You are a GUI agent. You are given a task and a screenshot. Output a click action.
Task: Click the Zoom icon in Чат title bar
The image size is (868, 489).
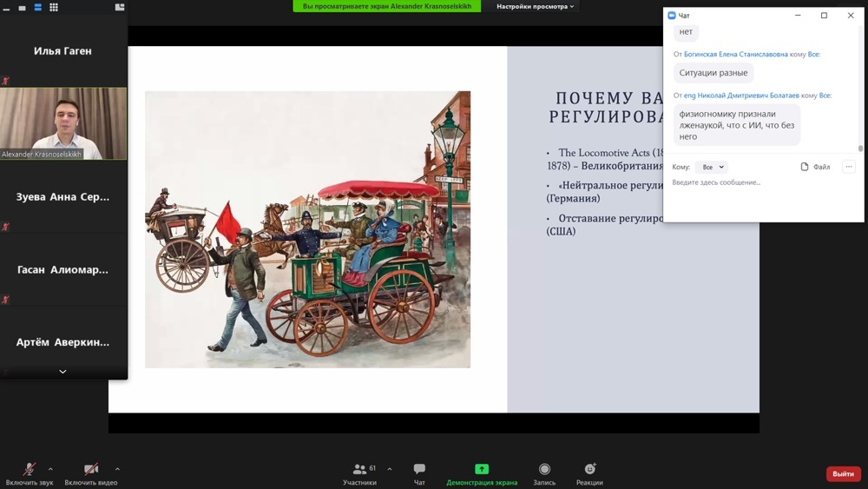[x=672, y=16]
